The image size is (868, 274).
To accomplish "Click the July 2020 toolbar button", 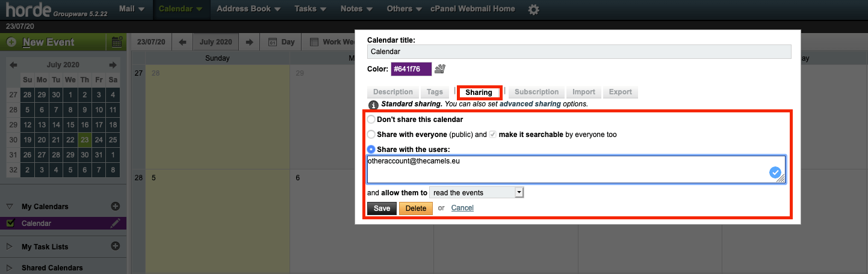I will tap(215, 42).
